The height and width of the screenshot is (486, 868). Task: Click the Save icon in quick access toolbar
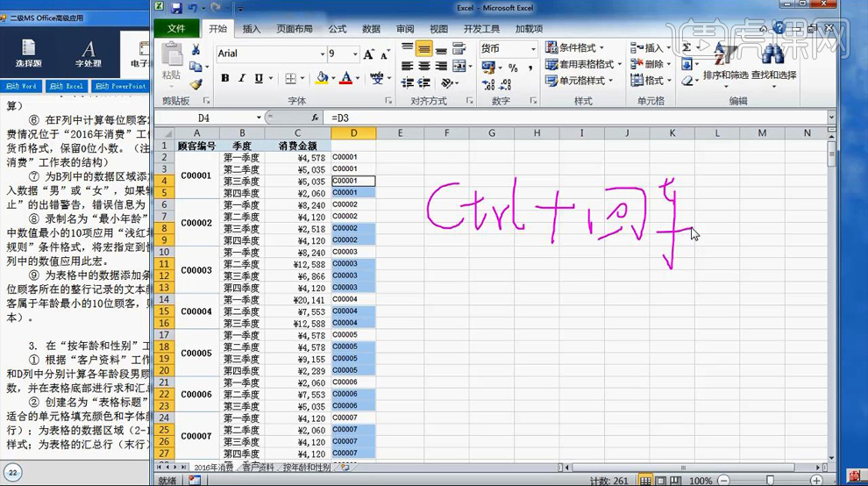point(176,8)
